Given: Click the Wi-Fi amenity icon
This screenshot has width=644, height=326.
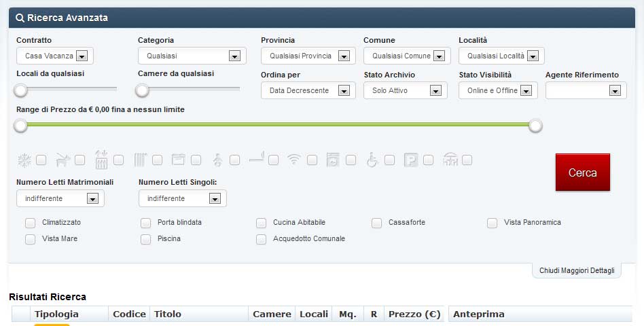Looking at the screenshot, I should click(x=293, y=160).
